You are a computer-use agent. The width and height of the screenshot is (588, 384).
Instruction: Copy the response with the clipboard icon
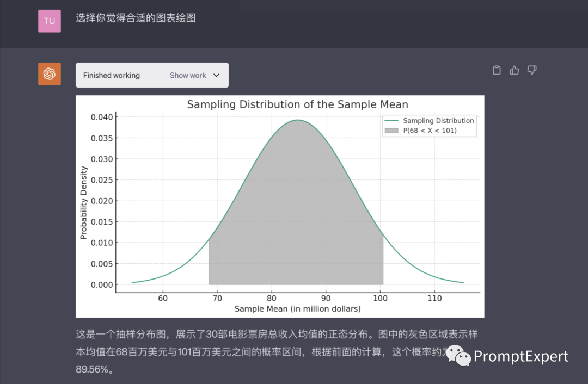[497, 70]
